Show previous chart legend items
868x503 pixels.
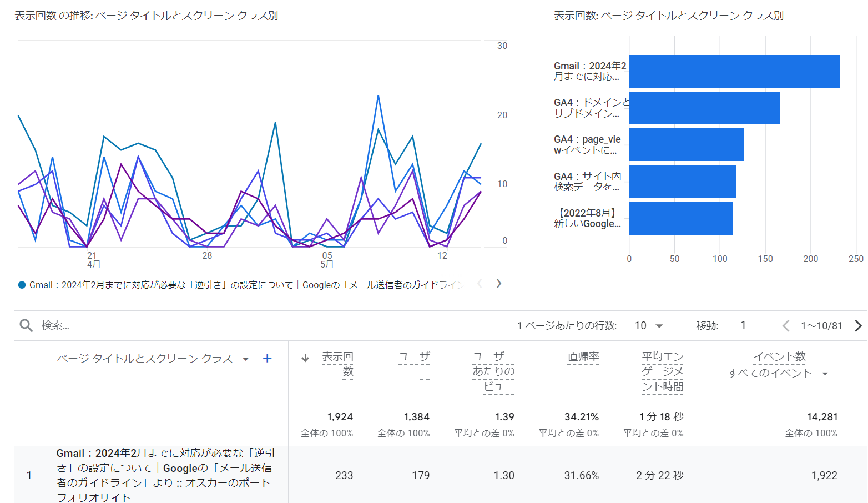(x=480, y=284)
